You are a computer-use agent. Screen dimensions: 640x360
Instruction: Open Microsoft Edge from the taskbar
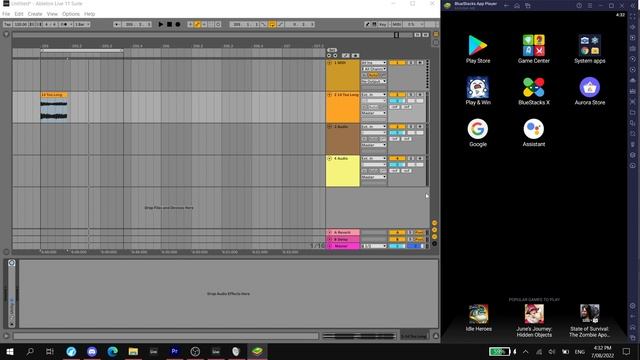coord(113,351)
